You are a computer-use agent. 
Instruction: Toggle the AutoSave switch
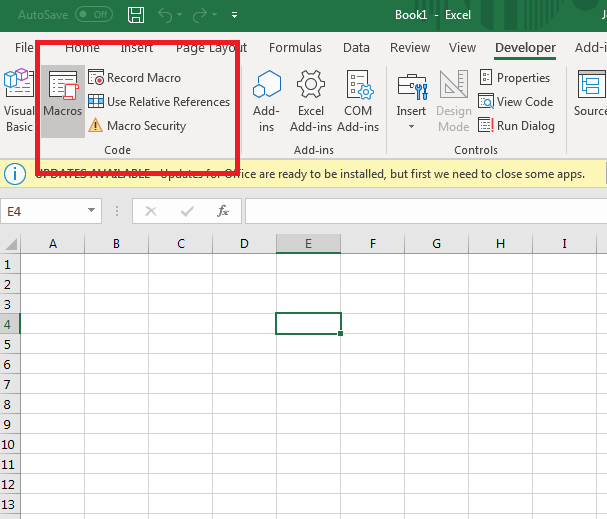coord(94,15)
